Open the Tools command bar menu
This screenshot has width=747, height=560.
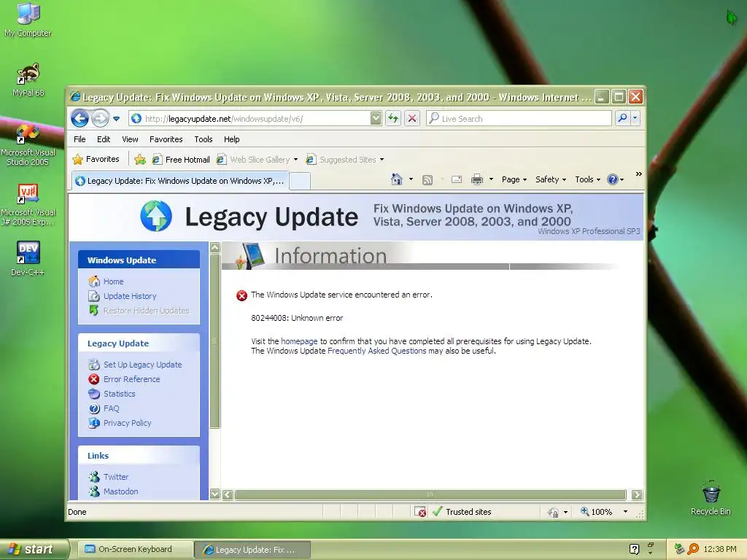[x=587, y=179]
